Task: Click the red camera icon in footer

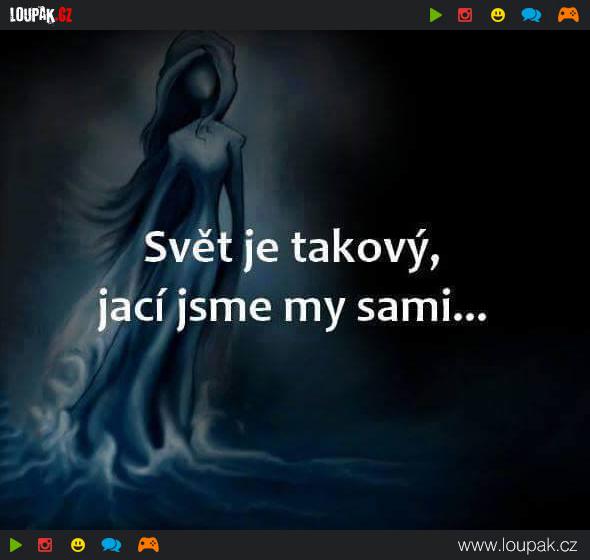Action: [x=45, y=545]
